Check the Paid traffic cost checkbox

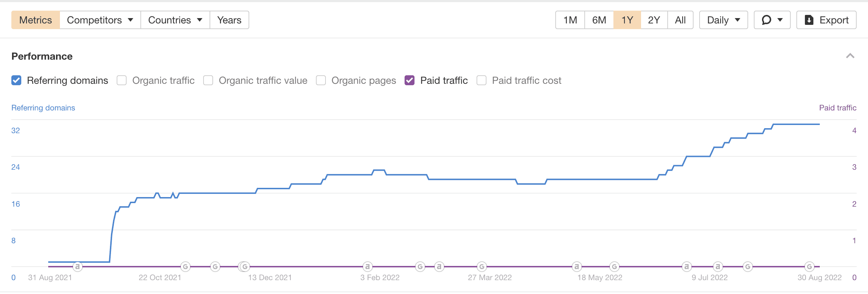[482, 80]
